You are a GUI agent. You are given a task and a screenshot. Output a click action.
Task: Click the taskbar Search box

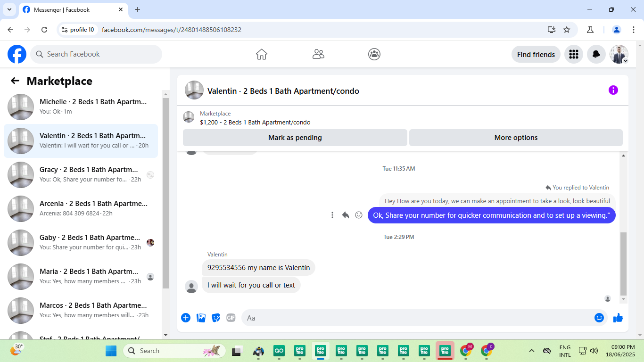click(174, 351)
